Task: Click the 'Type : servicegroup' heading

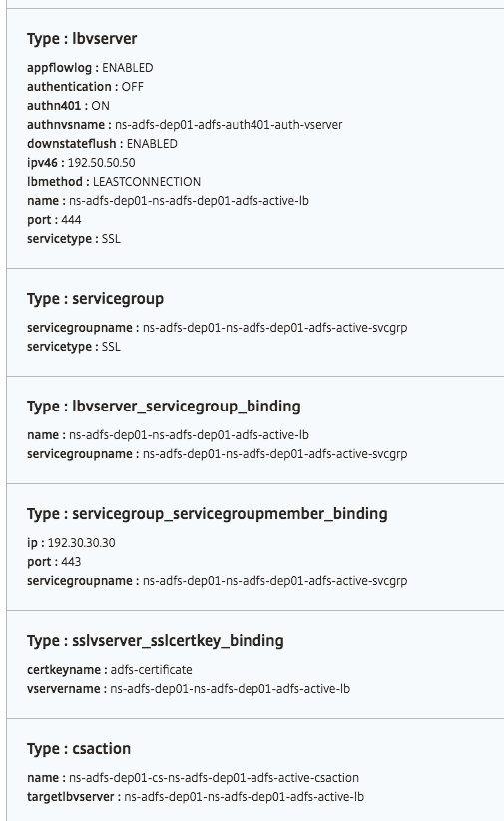Action: 95,299
